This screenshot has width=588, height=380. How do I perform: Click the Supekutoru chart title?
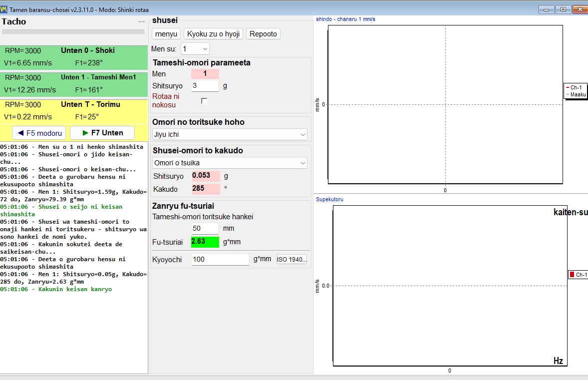click(x=329, y=199)
